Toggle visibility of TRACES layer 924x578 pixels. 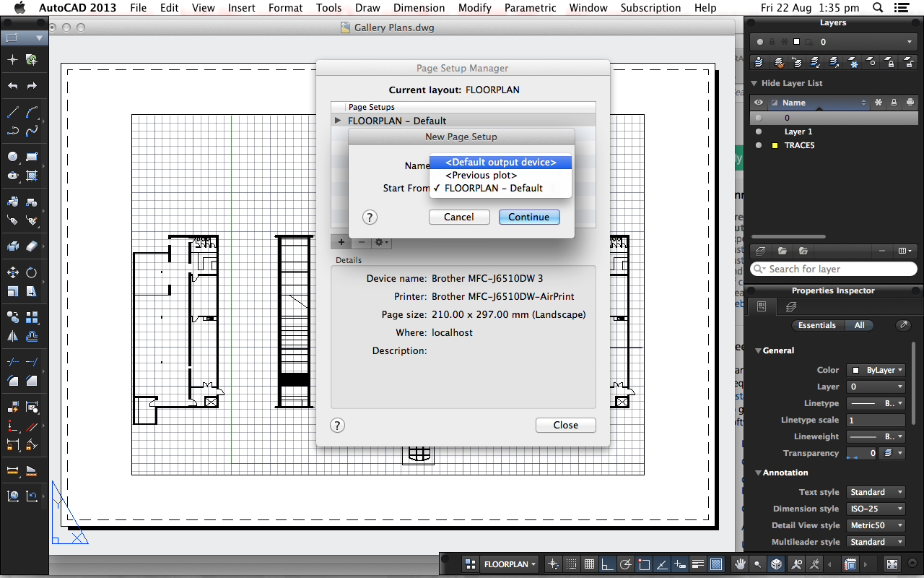tap(758, 145)
